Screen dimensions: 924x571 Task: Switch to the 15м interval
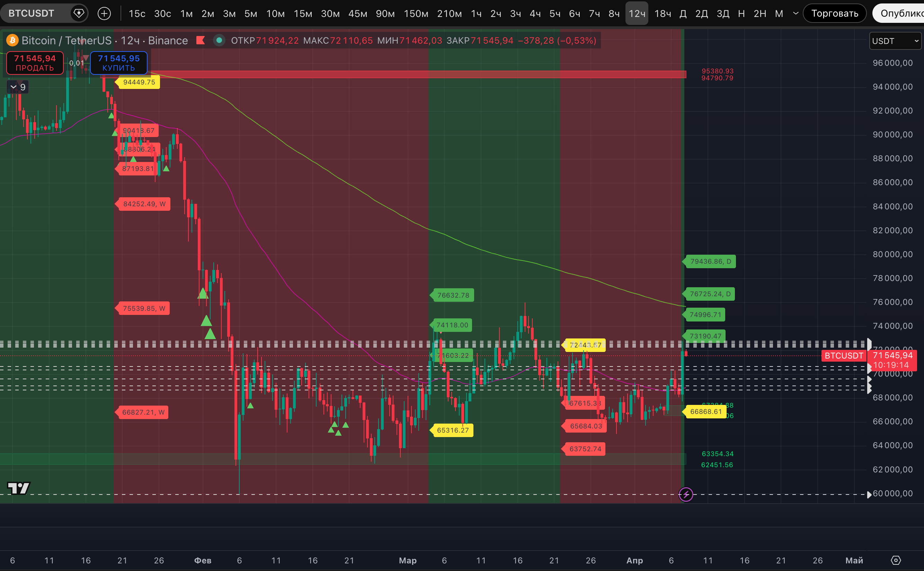(x=303, y=13)
